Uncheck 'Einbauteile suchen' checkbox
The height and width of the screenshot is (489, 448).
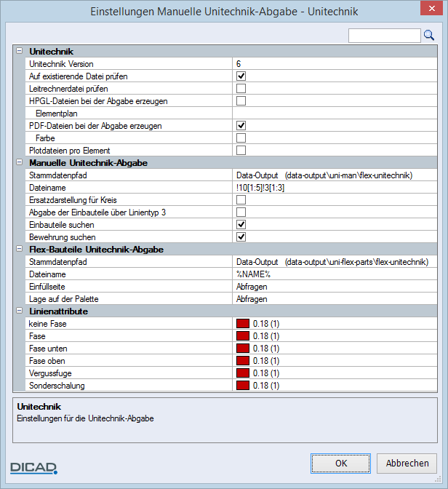click(241, 225)
